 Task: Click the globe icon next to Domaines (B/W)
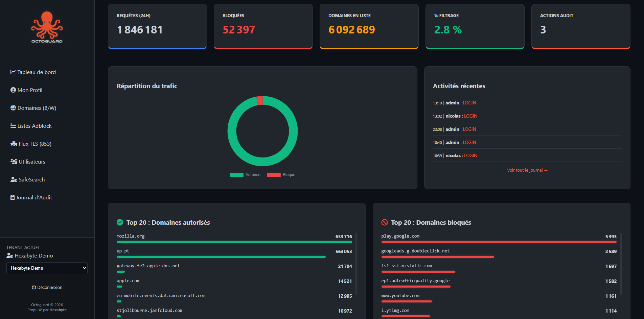pos(13,108)
